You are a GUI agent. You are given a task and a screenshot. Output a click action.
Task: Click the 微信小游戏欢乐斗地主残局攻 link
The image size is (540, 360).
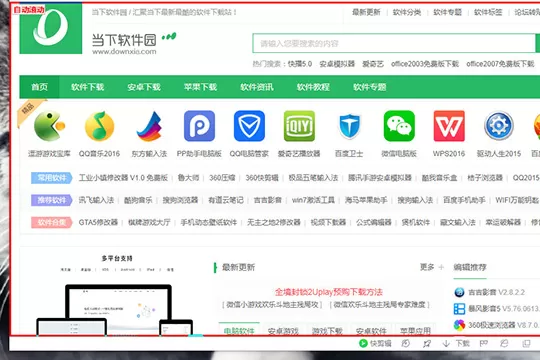pyautogui.click(x=272, y=305)
